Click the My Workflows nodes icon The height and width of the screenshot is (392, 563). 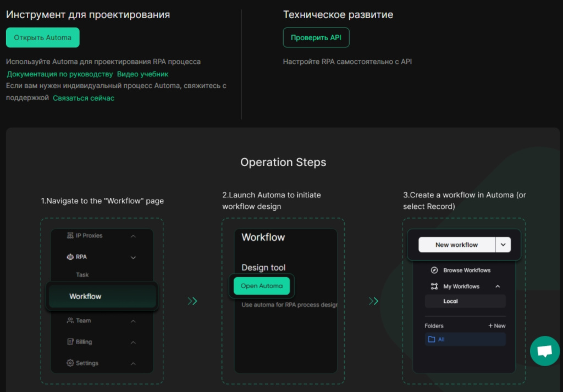(434, 286)
